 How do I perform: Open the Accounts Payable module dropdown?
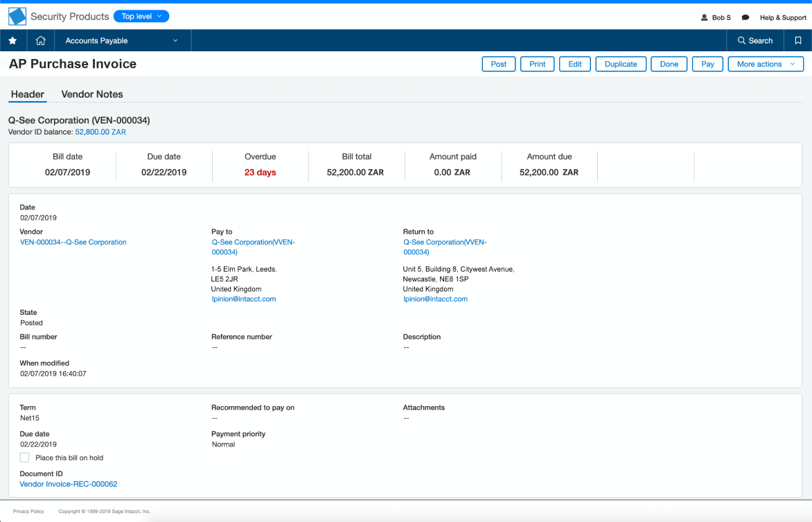(x=122, y=40)
